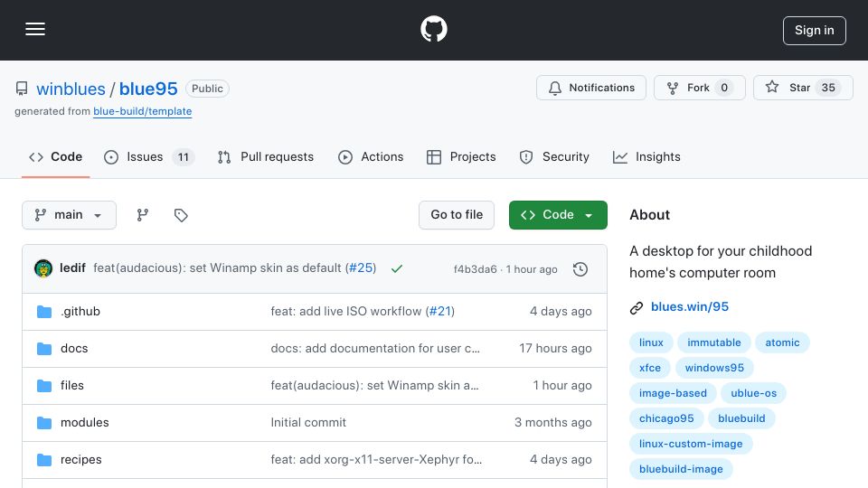Open the hamburger navigation menu
Viewport: 868px width, 488px height.
35,29
